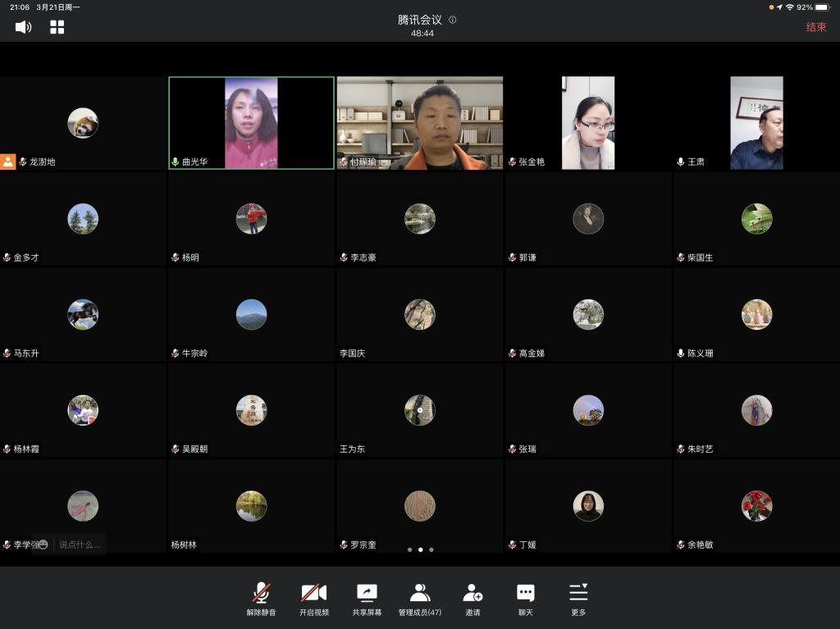Viewport: 840px width, 629px height.
Task: Toggle 解除静音 to unmute the microphone
Action: [261, 599]
